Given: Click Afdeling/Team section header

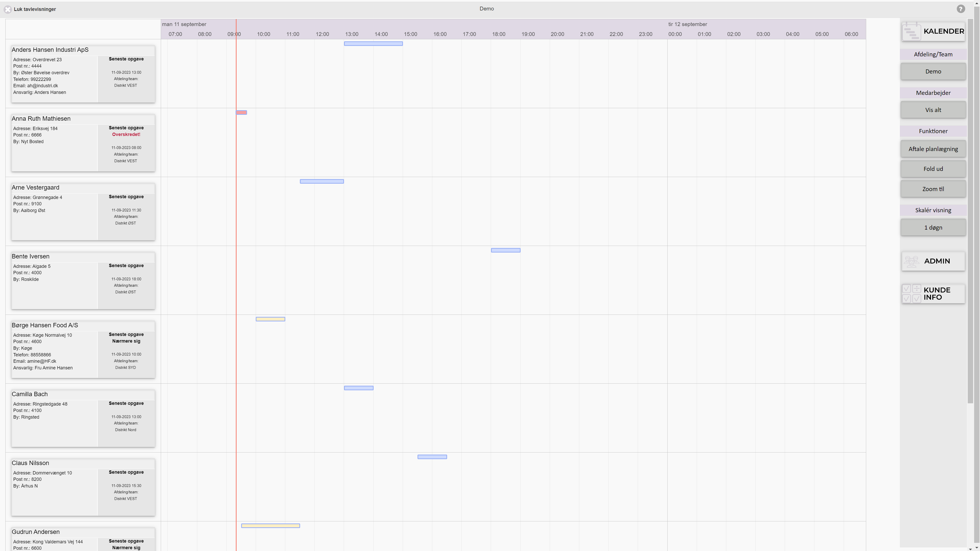Looking at the screenshot, I should 933,54.
